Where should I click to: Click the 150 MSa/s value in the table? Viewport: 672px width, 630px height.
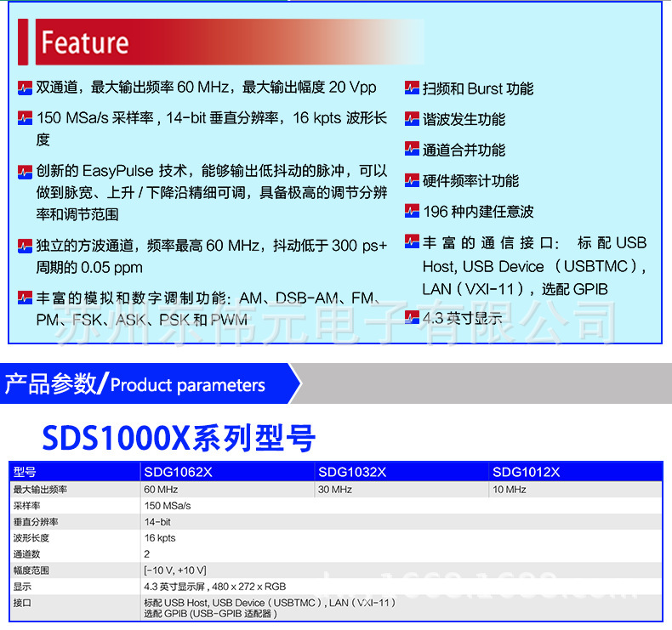click(x=168, y=506)
